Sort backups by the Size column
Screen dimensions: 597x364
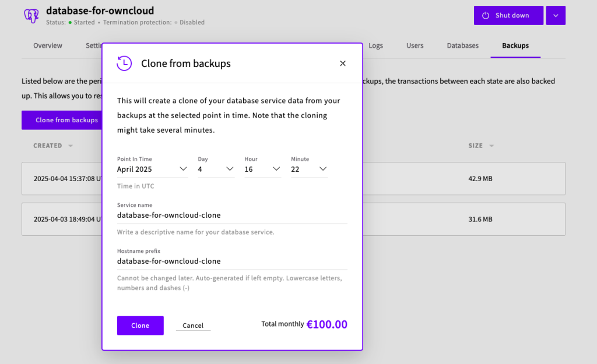[x=481, y=146]
